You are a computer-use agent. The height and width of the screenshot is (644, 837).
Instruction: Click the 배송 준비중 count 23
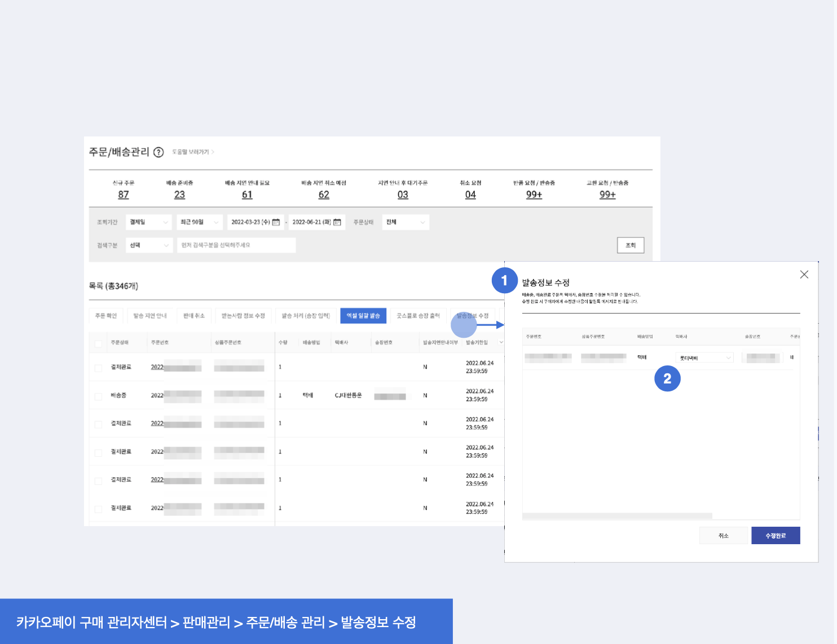pos(179,195)
